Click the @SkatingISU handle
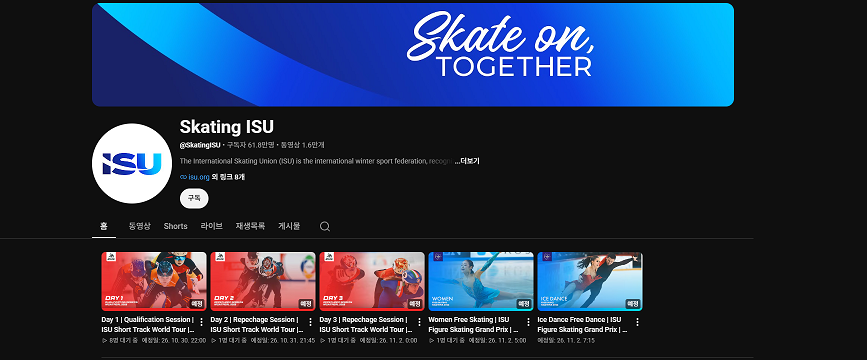867x360 pixels. (200, 145)
